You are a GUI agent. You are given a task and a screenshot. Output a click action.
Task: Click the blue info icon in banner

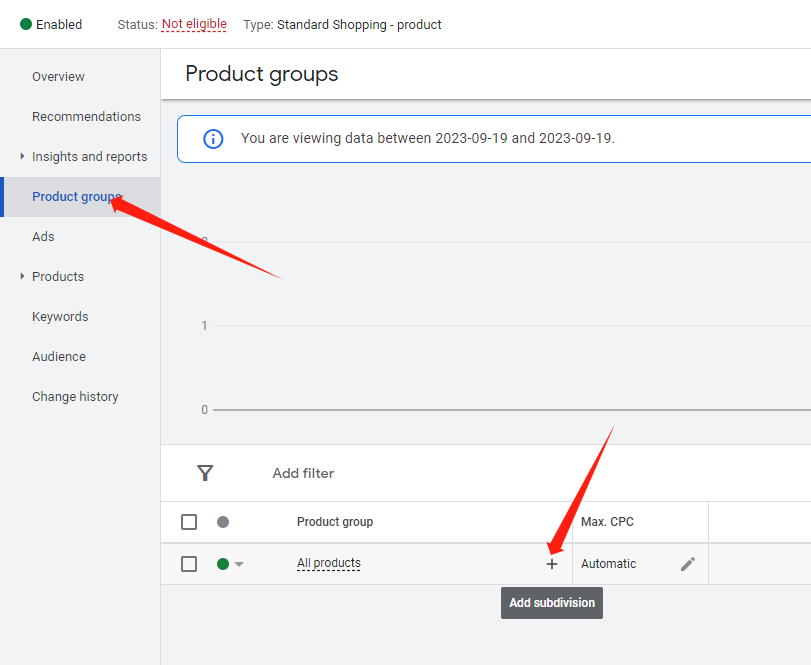click(x=213, y=139)
